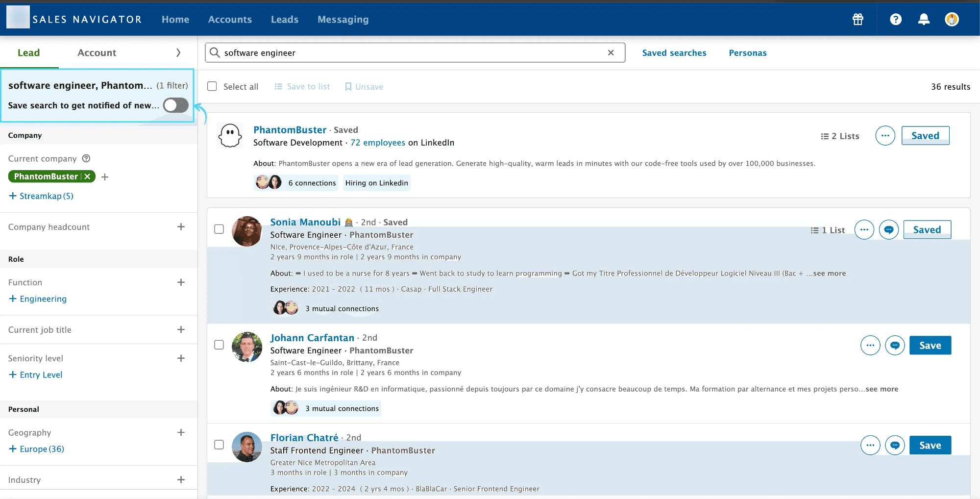Check the Johann Carfantan result checkbox
This screenshot has height=499, width=980.
click(219, 345)
